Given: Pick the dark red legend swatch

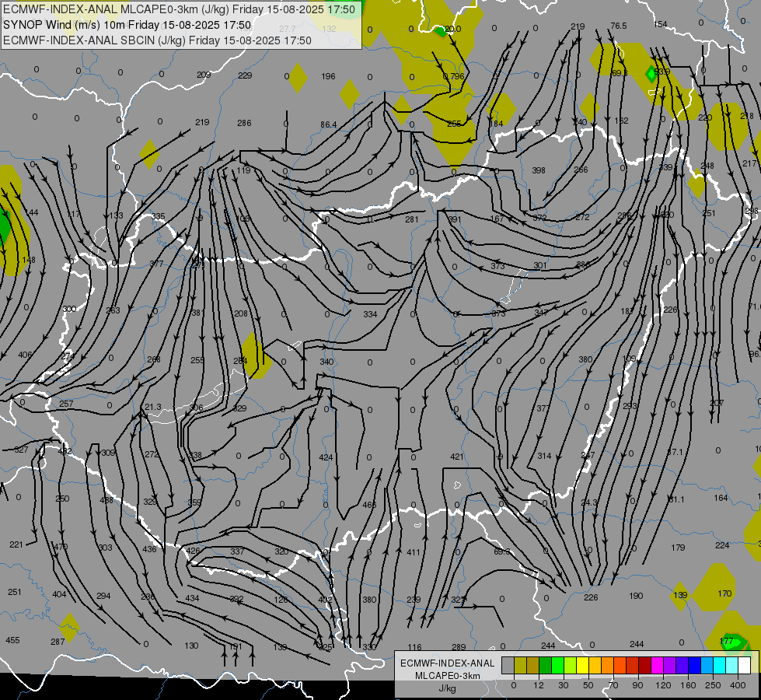Looking at the screenshot, I should click(x=645, y=665).
